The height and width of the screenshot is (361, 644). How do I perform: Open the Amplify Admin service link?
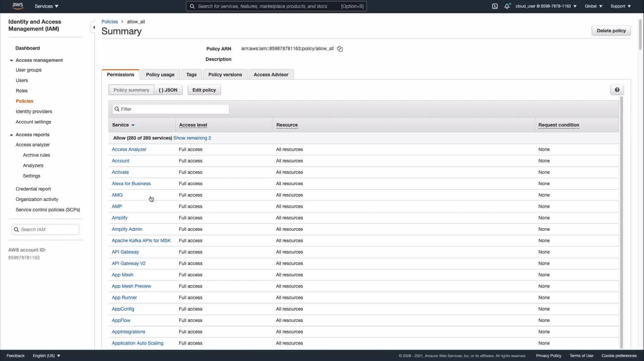point(127,229)
